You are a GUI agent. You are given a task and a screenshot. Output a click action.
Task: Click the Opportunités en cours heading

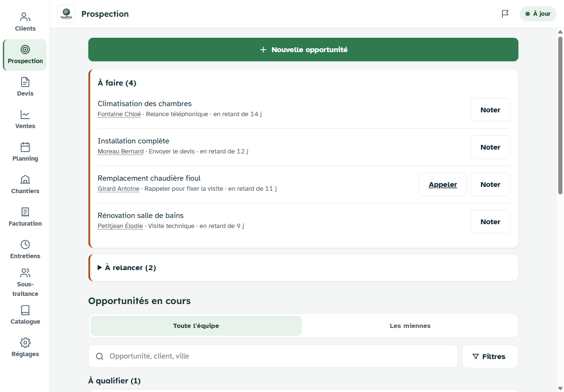coord(139,301)
